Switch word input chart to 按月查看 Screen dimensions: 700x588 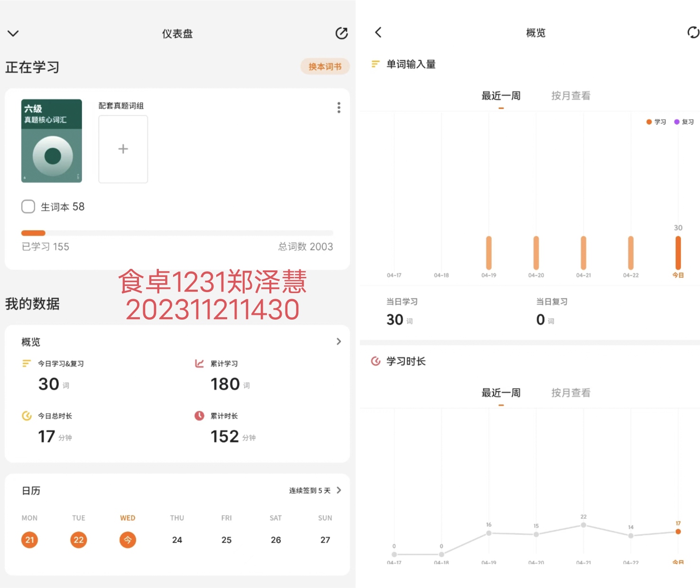[571, 96]
